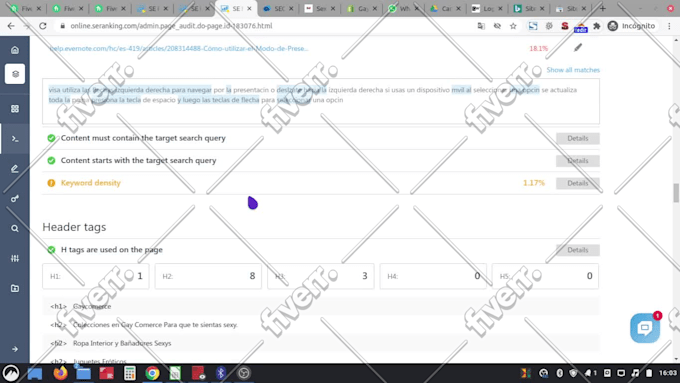Click the H4 count box showing 0

coord(433,276)
